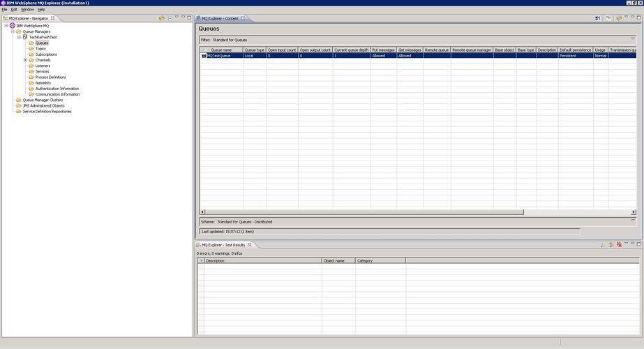Sort by the Open input count column
The width and height of the screenshot is (644, 349).
coord(282,50)
